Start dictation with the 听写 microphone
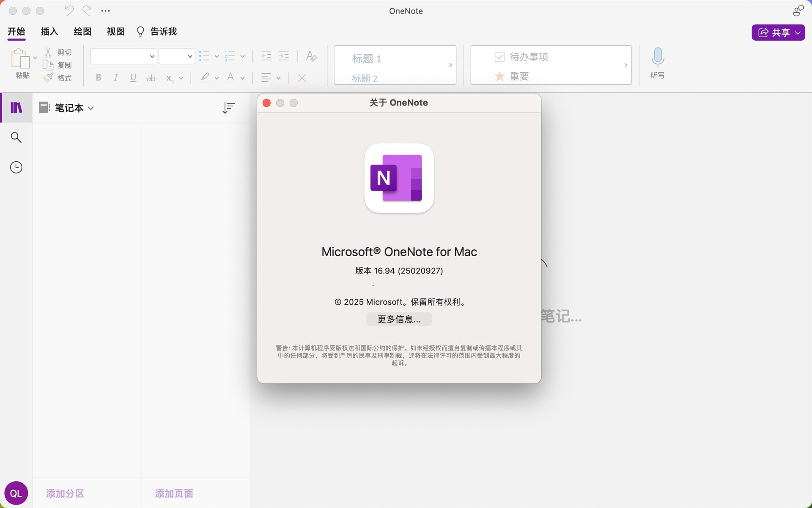Image resolution: width=812 pixels, height=508 pixels. [x=658, y=63]
